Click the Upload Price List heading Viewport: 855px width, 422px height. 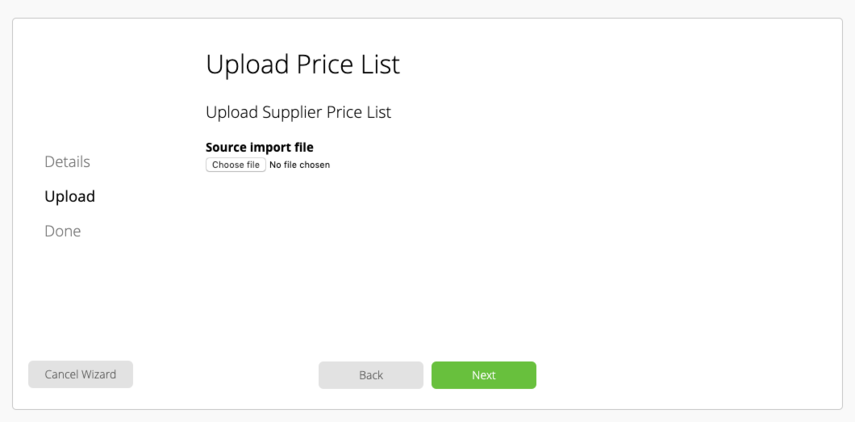(303, 64)
